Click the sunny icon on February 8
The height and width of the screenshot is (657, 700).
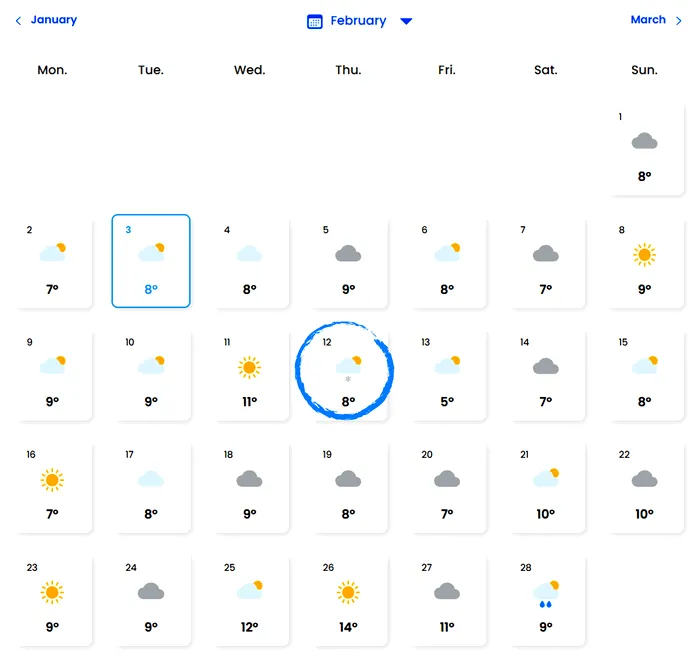(644, 255)
